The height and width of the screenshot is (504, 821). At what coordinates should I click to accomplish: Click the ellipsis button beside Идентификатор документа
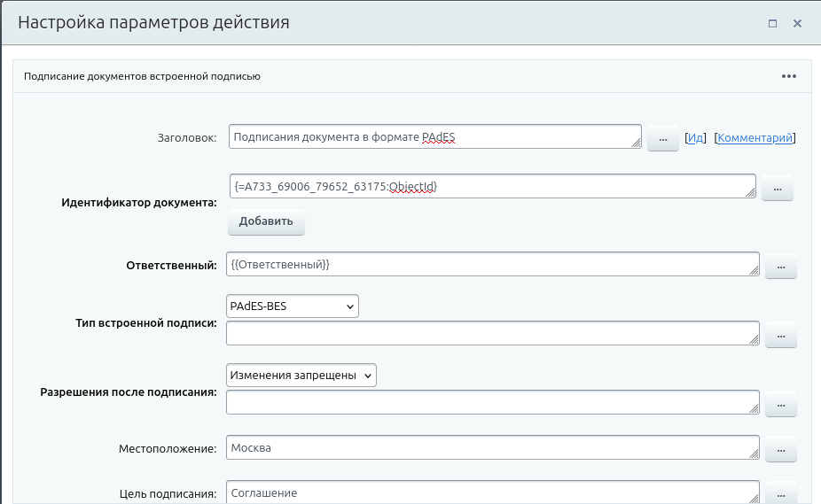click(777, 188)
